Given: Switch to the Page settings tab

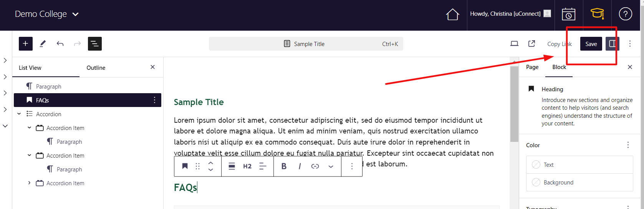Looking at the screenshot, I should tap(532, 67).
